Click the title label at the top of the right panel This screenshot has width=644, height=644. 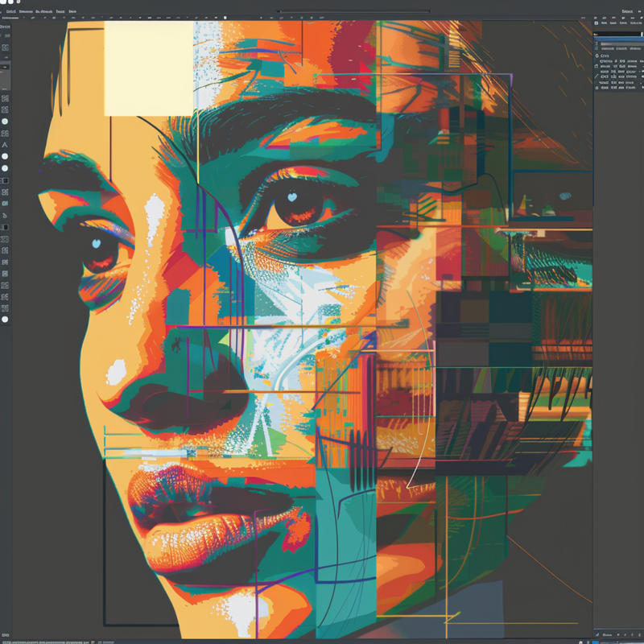(x=627, y=12)
